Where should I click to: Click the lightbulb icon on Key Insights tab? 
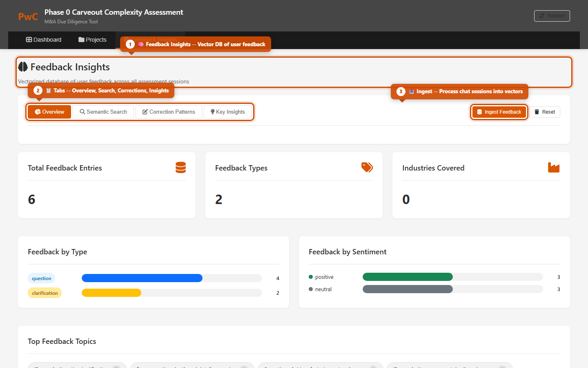tap(212, 112)
